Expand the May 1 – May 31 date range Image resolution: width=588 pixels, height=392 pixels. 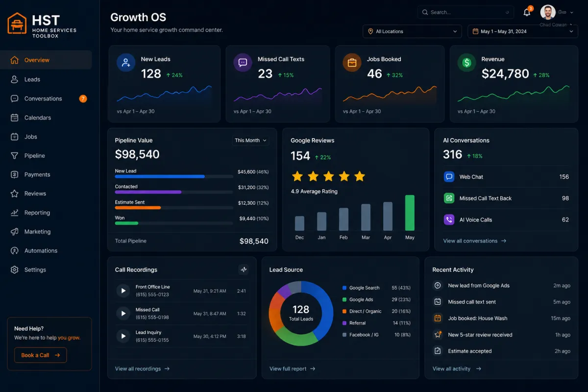(523, 31)
